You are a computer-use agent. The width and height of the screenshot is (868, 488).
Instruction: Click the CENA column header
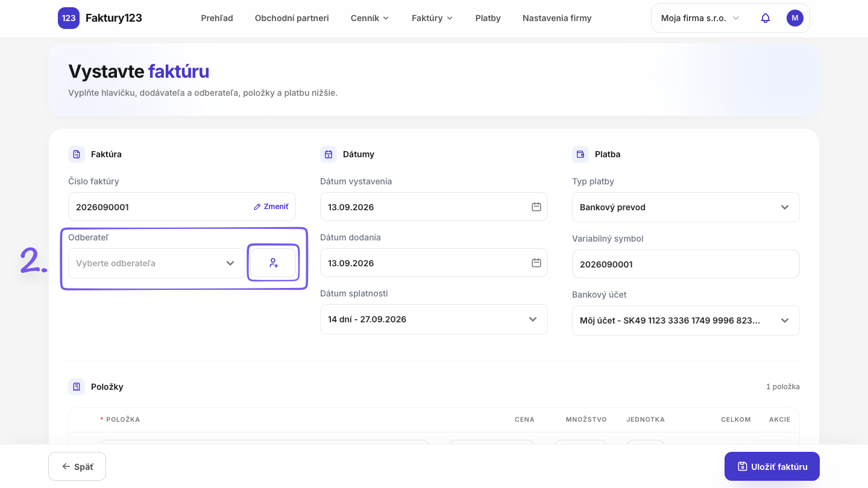pos(524,419)
